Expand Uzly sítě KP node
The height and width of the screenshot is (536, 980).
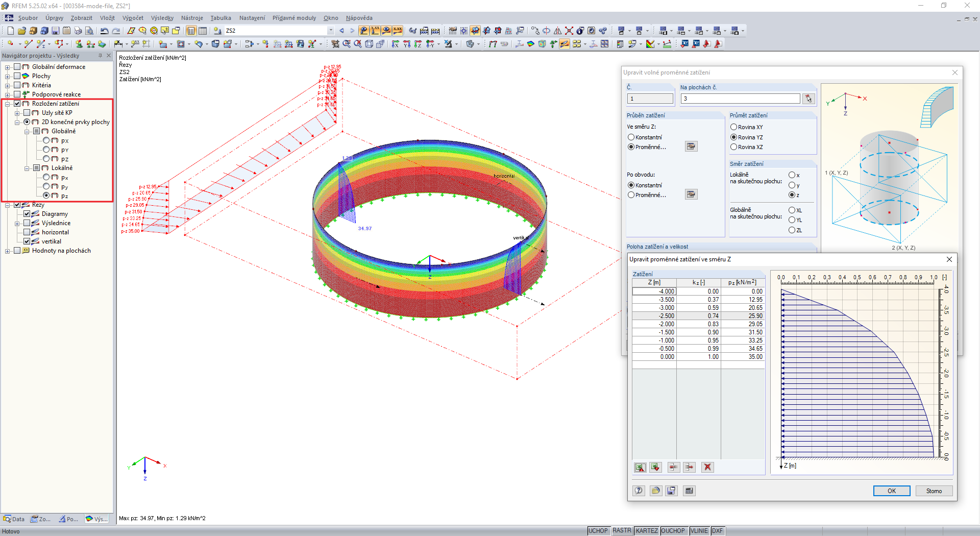(17, 113)
